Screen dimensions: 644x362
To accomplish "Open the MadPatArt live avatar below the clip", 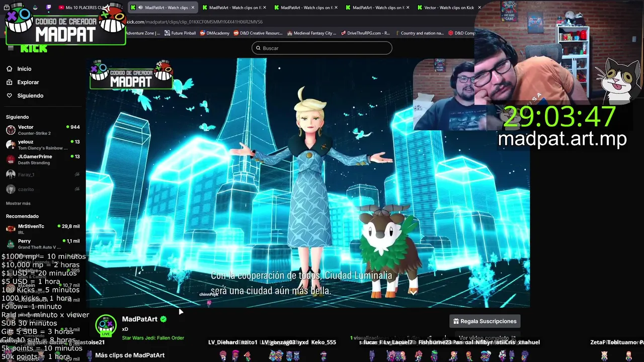I will 106,325.
